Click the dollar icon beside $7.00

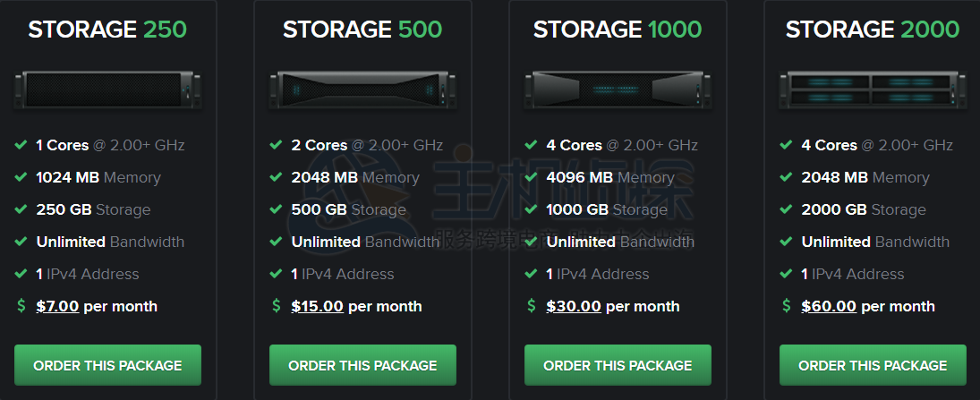(x=21, y=306)
